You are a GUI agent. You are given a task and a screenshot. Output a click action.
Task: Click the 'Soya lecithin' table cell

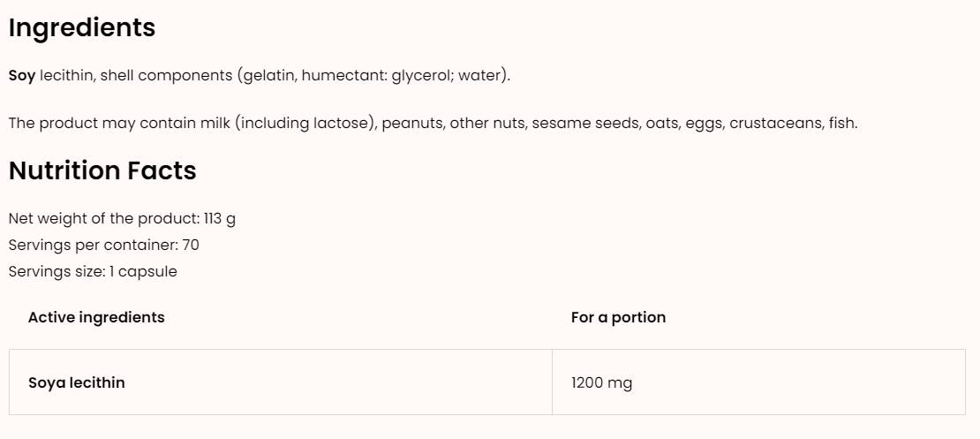pos(77,382)
